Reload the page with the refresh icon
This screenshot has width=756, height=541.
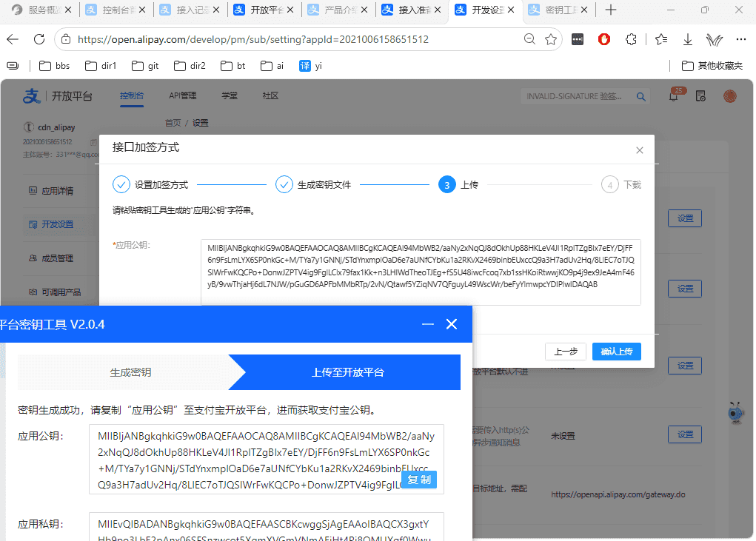tap(39, 39)
